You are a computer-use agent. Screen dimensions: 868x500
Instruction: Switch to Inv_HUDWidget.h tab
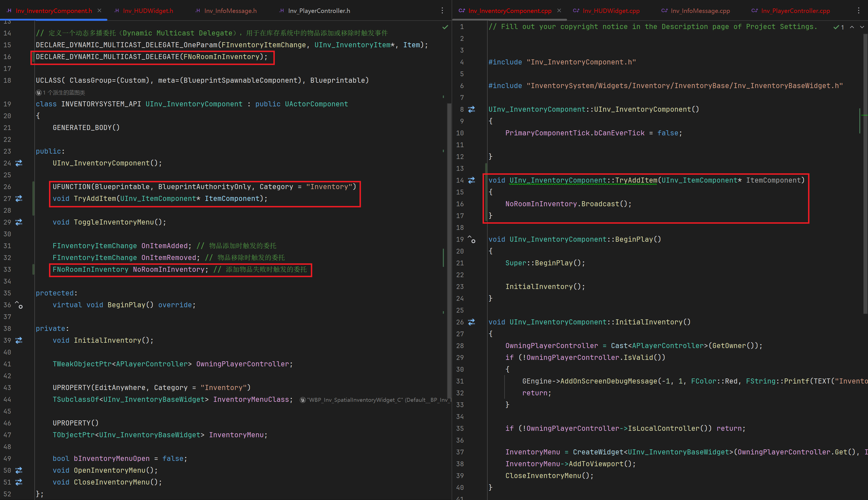click(x=148, y=11)
